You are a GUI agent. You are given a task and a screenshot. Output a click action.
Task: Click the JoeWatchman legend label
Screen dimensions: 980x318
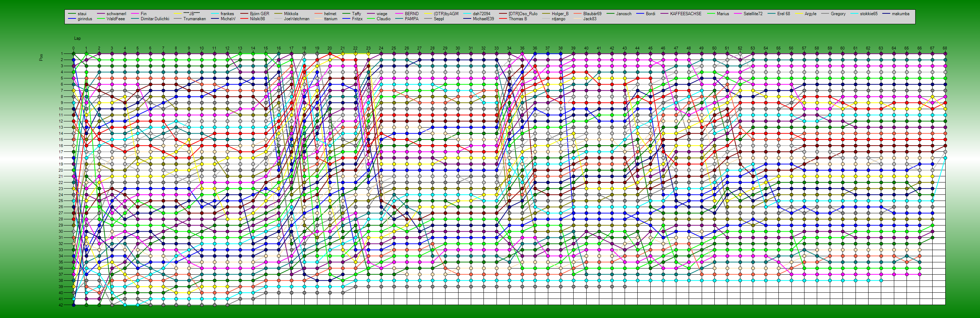click(x=296, y=19)
